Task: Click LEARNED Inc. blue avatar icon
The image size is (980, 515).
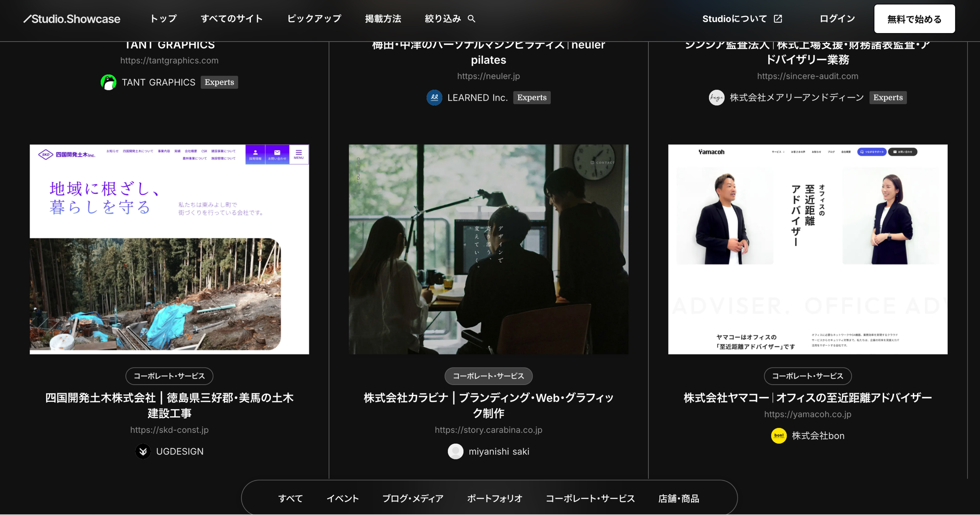Action: (434, 98)
